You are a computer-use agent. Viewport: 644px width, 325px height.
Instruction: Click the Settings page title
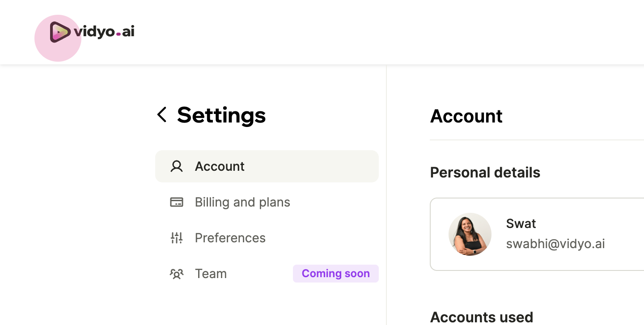(221, 115)
